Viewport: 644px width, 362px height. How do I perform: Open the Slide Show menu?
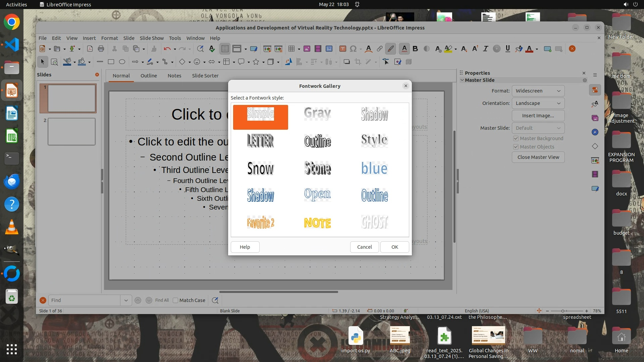[152, 38]
